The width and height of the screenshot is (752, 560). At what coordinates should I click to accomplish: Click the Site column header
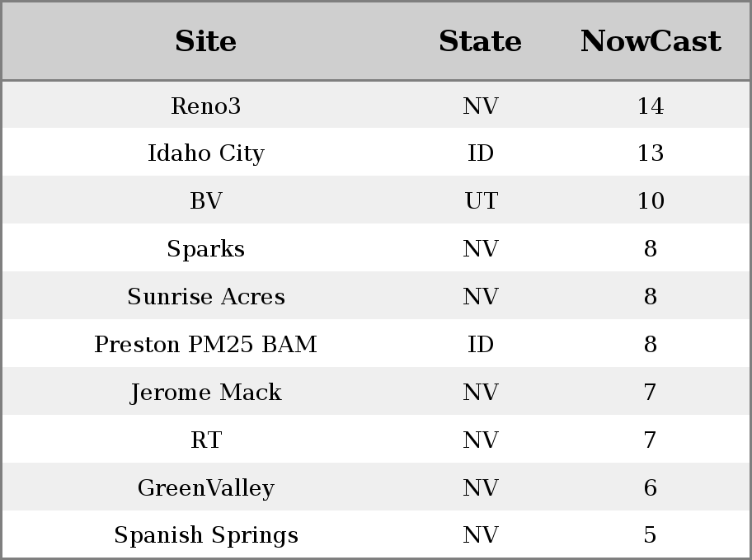click(205, 41)
